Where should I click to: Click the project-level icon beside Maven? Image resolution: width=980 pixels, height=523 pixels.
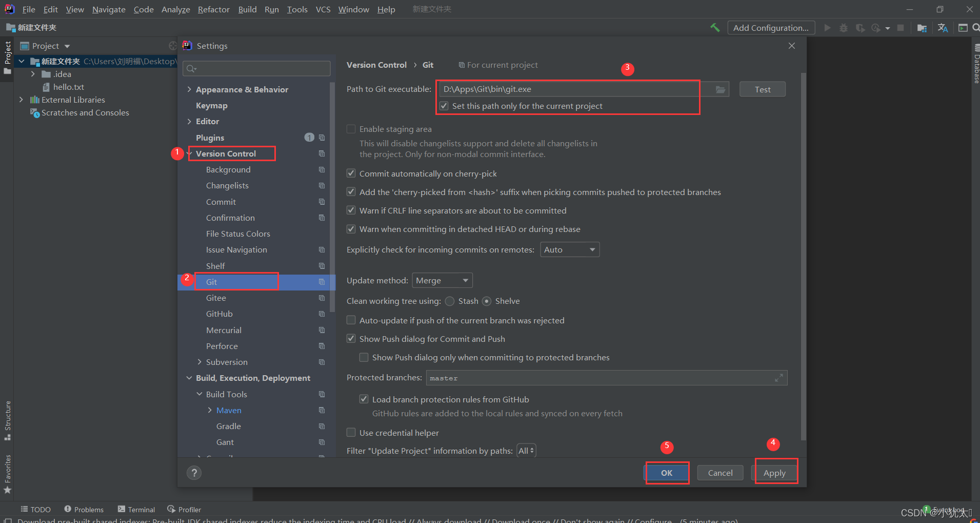322,410
